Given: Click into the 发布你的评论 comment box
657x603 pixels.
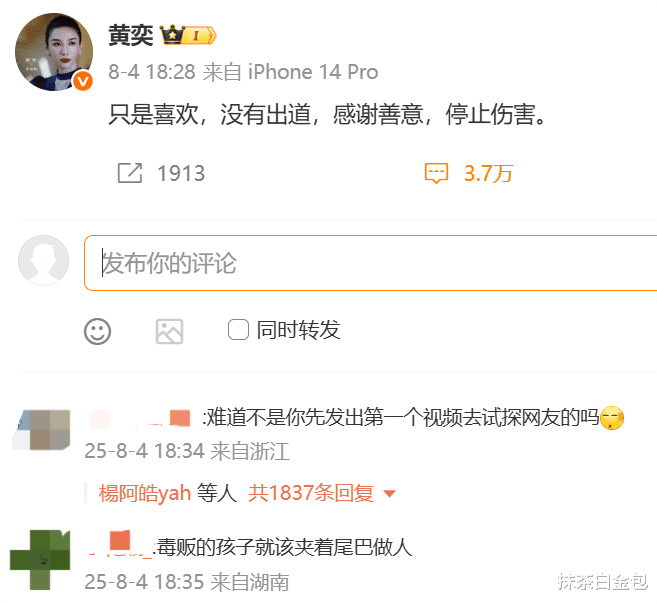Looking at the screenshot, I should (x=370, y=263).
